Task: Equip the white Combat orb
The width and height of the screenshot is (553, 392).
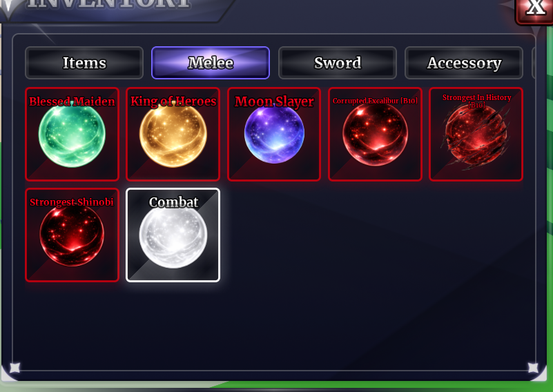Action: pyautogui.click(x=173, y=235)
